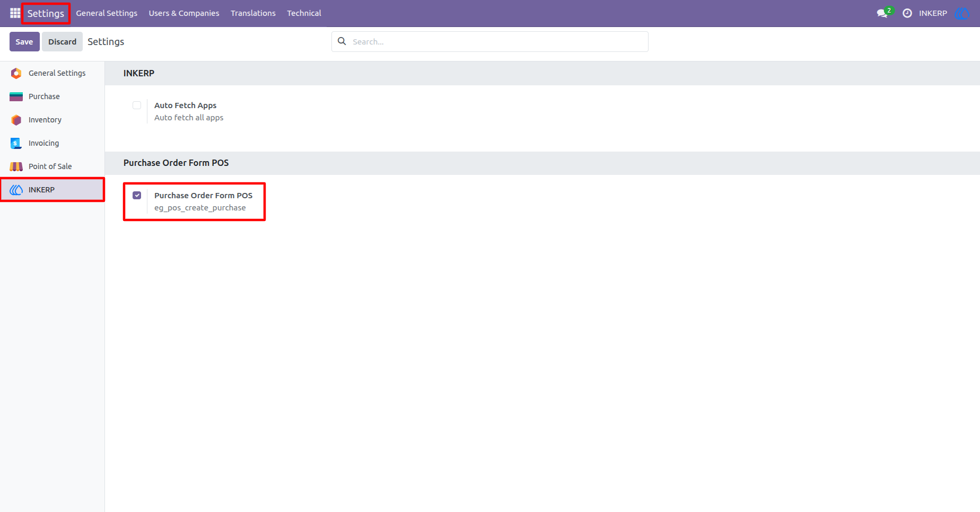Click the INKERP user avatar logo

[x=962, y=13]
